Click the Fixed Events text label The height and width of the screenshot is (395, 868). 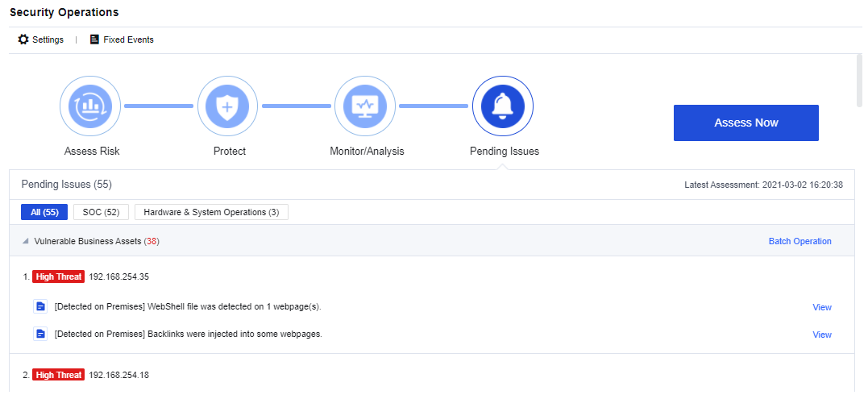point(128,39)
